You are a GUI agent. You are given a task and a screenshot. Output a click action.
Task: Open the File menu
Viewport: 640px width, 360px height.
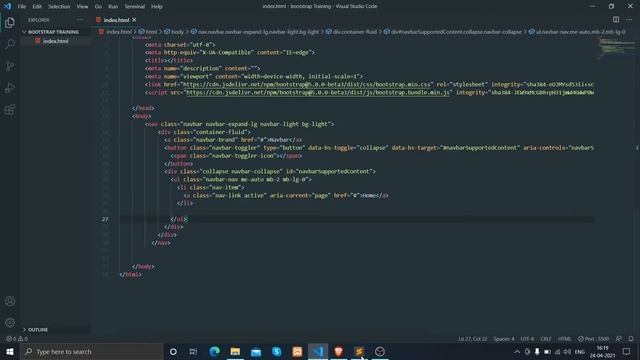point(22,7)
